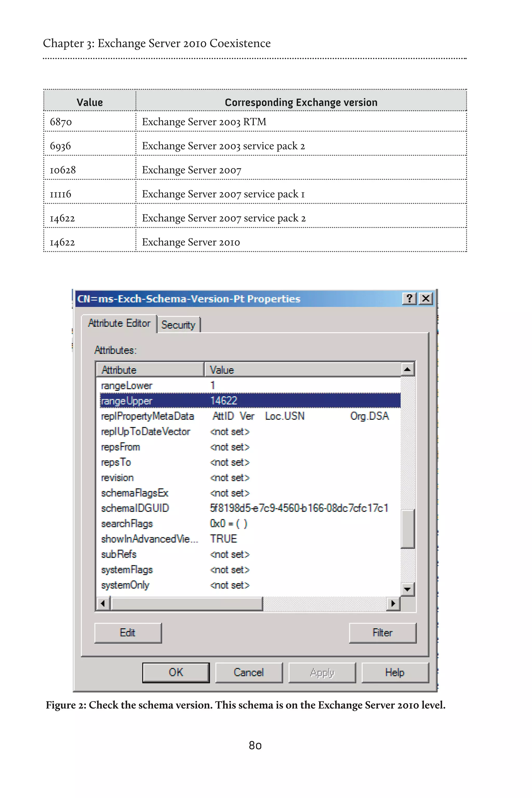Image resolution: width=532 pixels, height=798 pixels.
Task: Click the disabled Apply button
Action: [x=322, y=673]
